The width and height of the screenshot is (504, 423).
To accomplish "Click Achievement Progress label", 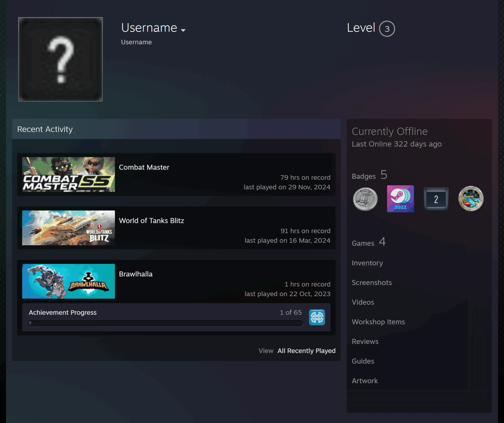I will tap(62, 312).
